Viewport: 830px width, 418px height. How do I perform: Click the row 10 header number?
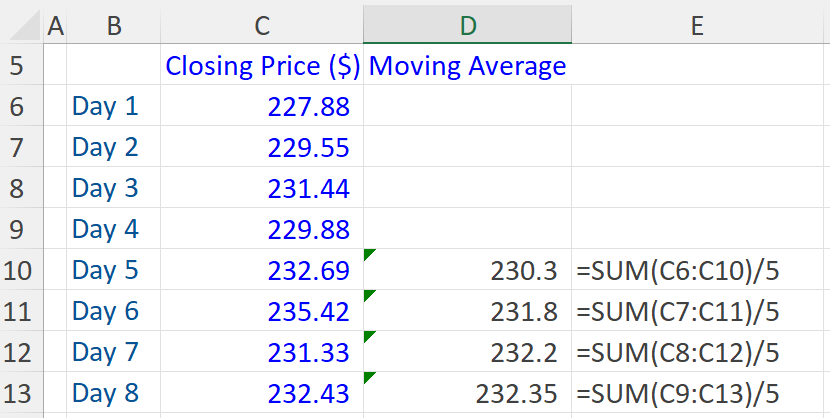click(22, 270)
